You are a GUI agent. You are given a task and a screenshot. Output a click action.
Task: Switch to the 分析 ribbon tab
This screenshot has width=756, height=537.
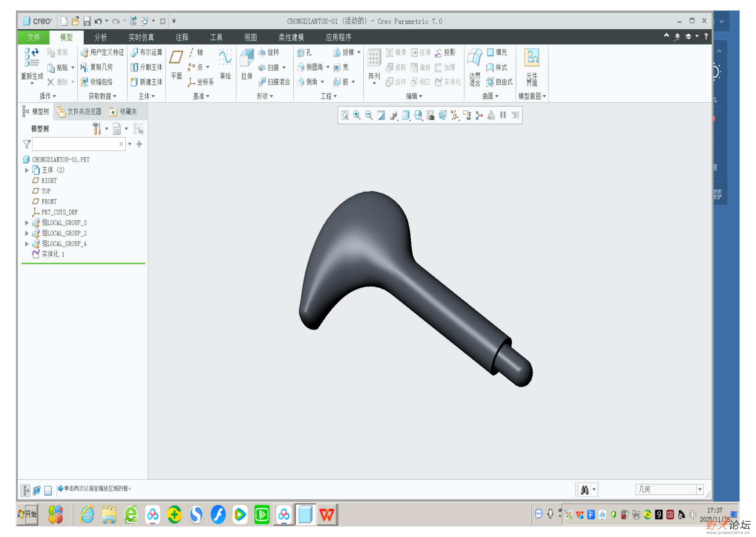click(x=100, y=37)
